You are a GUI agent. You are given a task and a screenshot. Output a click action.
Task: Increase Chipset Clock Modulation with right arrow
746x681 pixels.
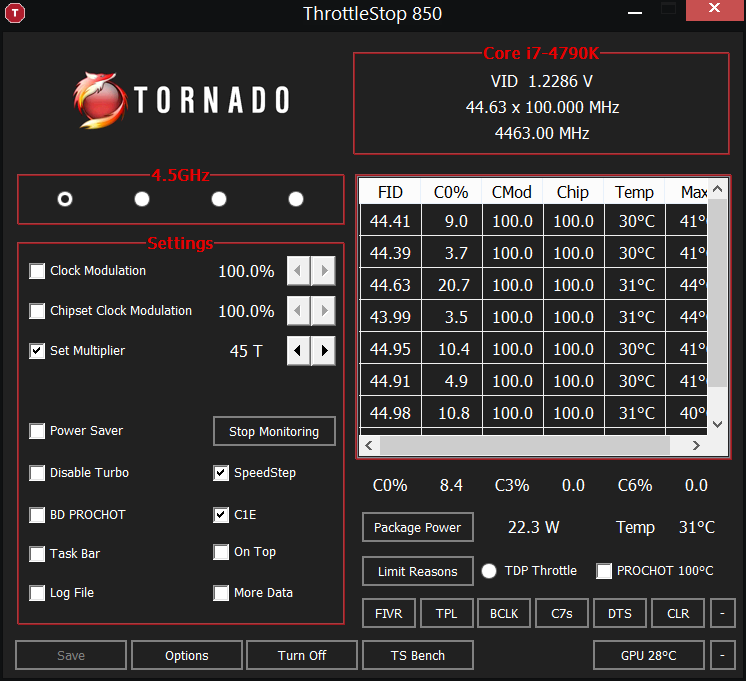(324, 311)
